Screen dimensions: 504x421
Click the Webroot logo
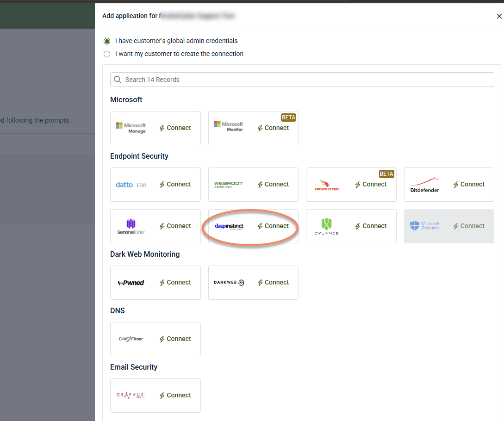pyautogui.click(x=229, y=184)
